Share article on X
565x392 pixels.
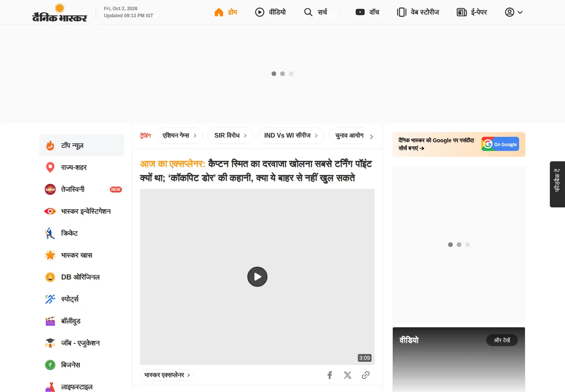pos(348,375)
